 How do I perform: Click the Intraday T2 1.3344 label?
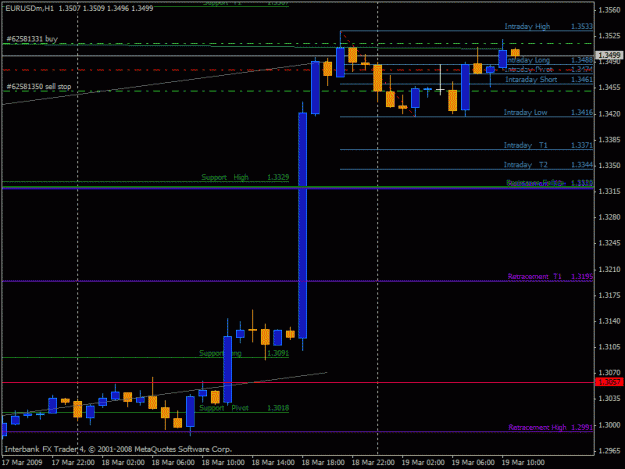point(548,165)
